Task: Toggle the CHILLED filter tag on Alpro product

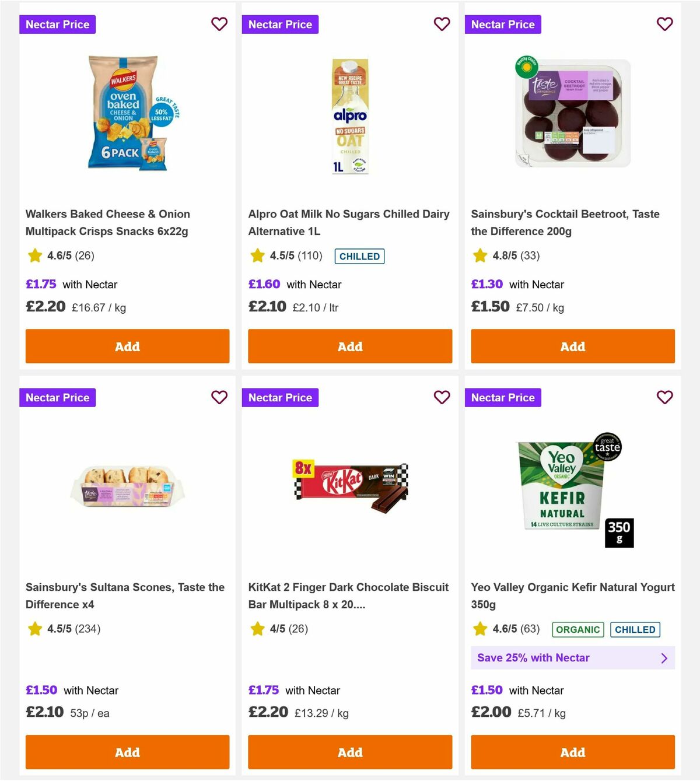Action: point(359,256)
